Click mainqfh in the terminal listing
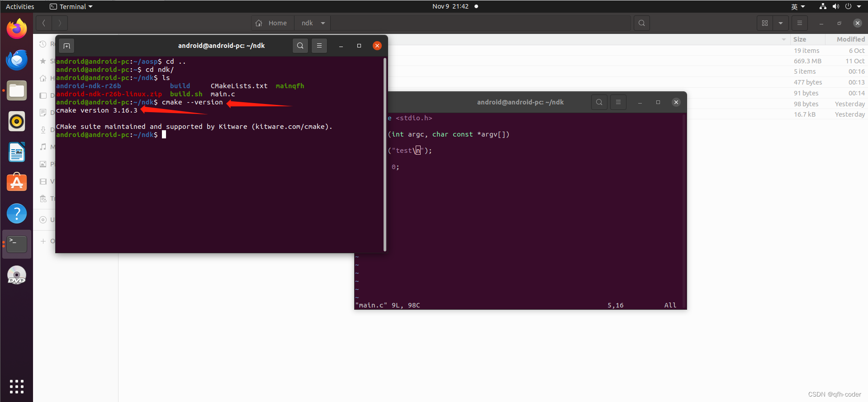The width and height of the screenshot is (868, 402). pyautogui.click(x=290, y=86)
